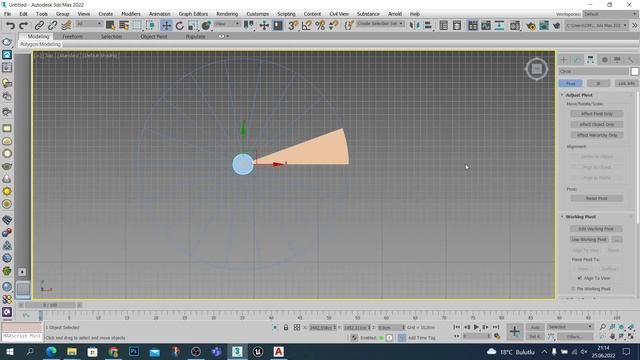Select the Pivot button in Hierarchy panel

tap(570, 83)
